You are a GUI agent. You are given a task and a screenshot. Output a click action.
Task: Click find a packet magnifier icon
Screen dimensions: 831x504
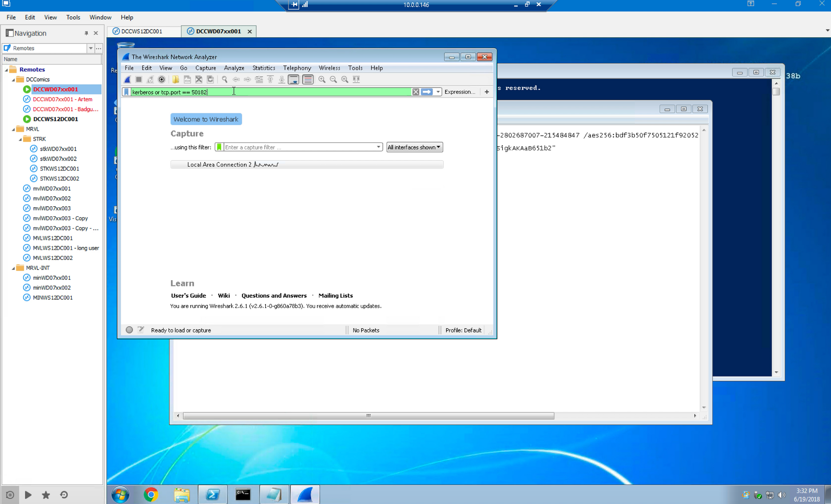pos(224,79)
